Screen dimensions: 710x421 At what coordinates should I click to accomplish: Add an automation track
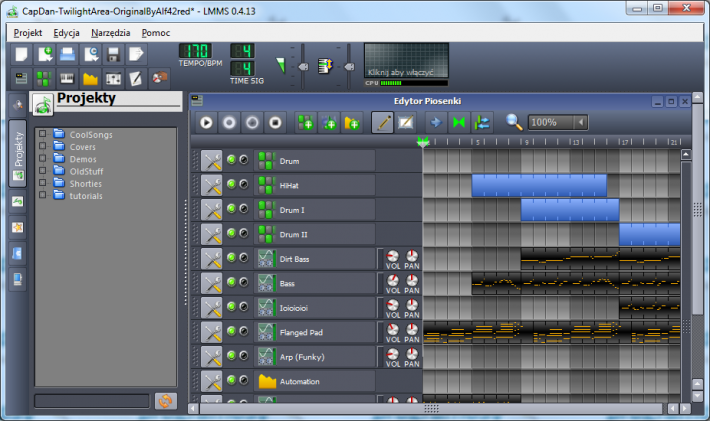point(352,122)
